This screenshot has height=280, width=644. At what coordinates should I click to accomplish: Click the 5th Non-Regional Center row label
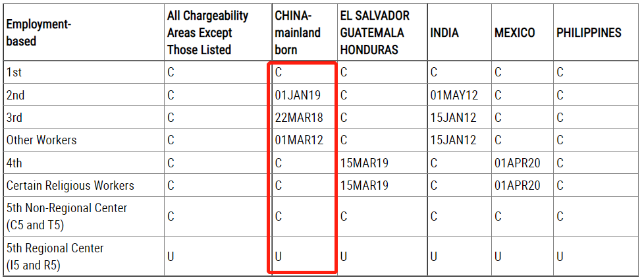coord(67,216)
